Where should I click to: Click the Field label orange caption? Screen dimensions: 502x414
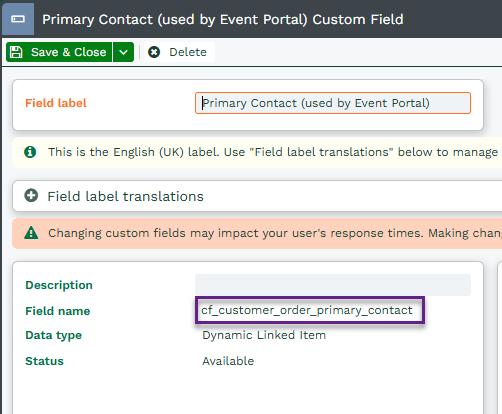click(56, 103)
